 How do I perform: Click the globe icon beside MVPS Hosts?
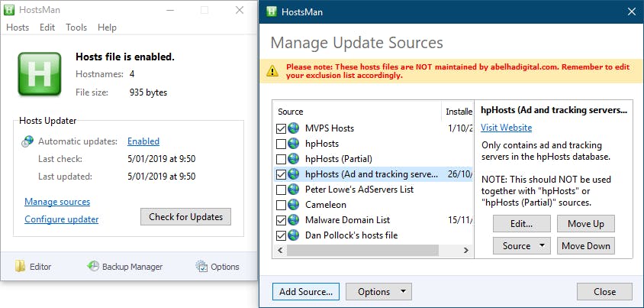[x=295, y=128]
